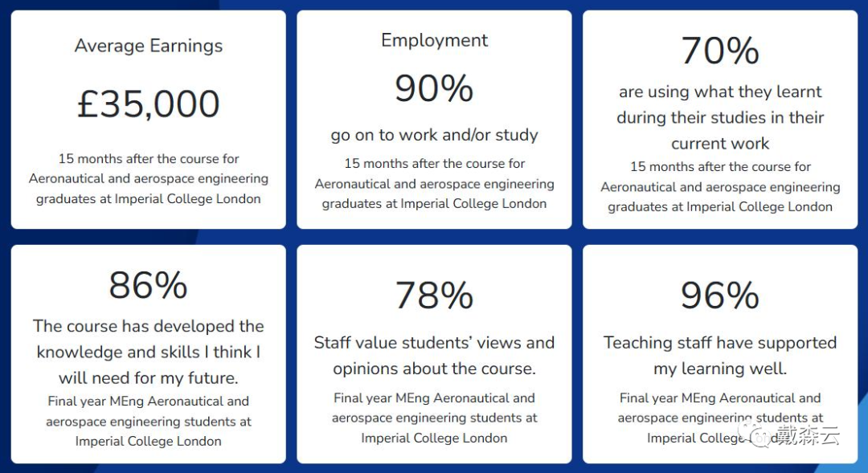Select the 70% statistic figure

[719, 51]
